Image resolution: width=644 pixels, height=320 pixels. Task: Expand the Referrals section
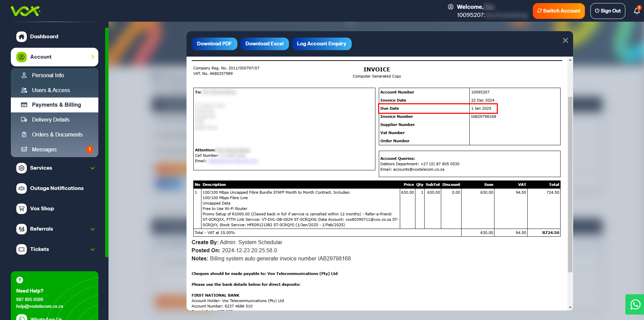92,229
